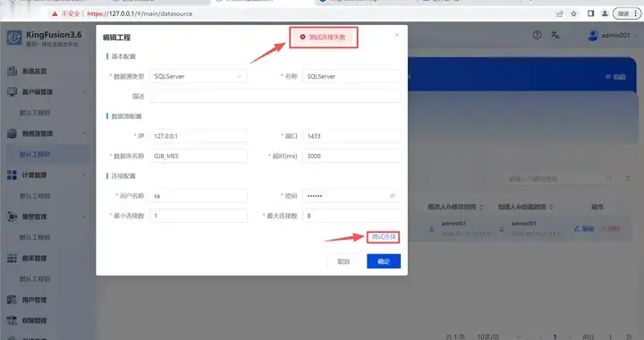
Task: Open the 数据源类型 SQLServer dropdown
Action: (x=199, y=76)
